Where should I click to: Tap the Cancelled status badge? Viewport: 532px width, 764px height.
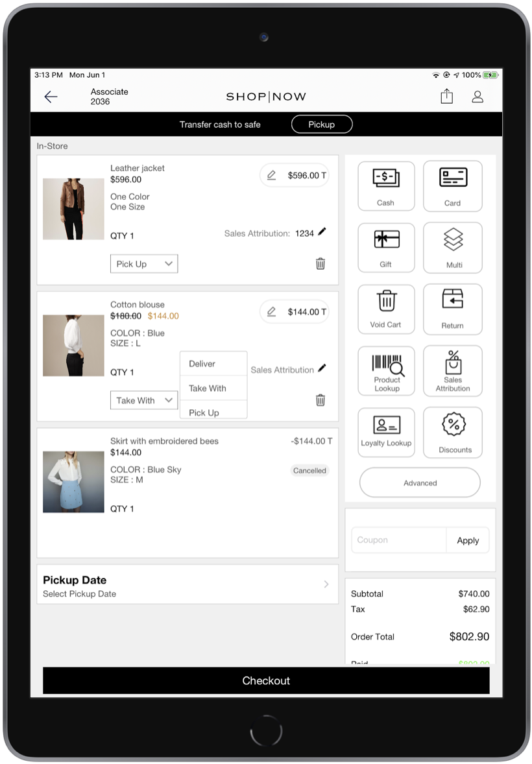309,470
